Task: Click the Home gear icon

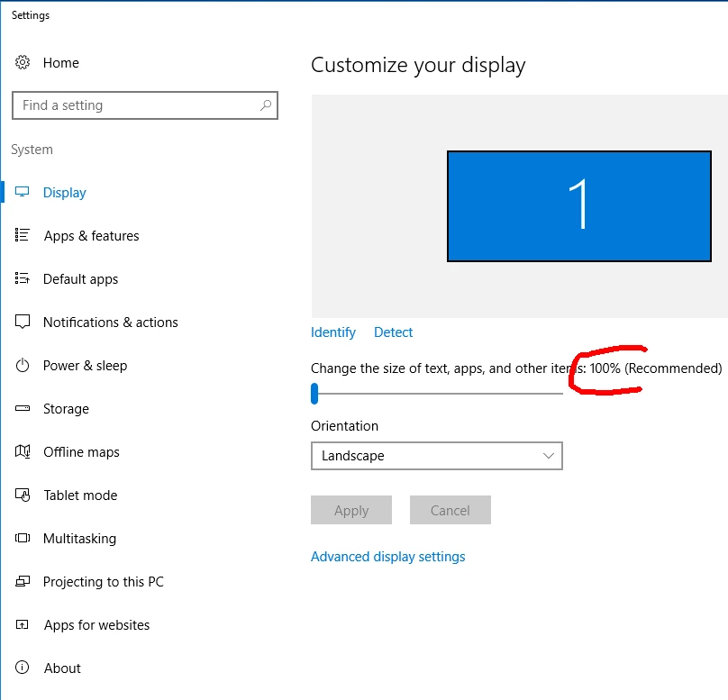Action: (x=23, y=62)
